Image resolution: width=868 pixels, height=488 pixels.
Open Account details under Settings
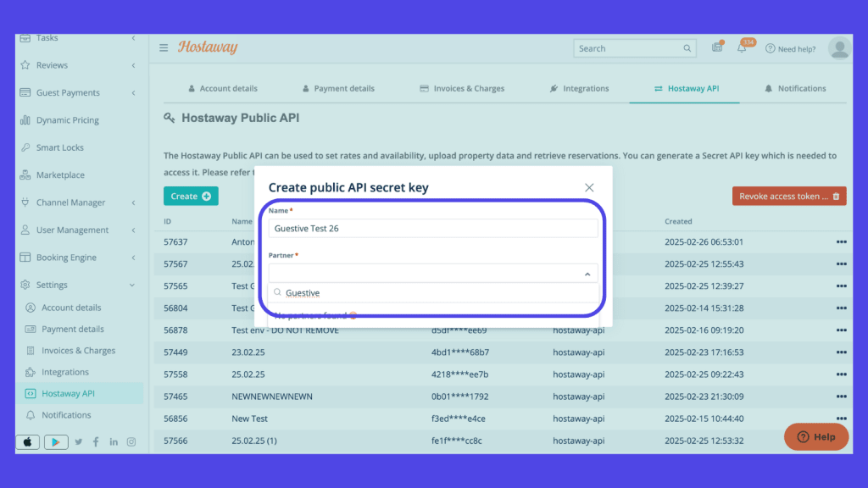click(71, 308)
